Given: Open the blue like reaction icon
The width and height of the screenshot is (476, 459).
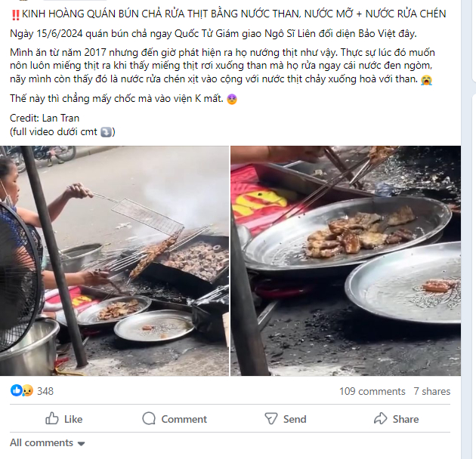Looking at the screenshot, I should (16, 391).
